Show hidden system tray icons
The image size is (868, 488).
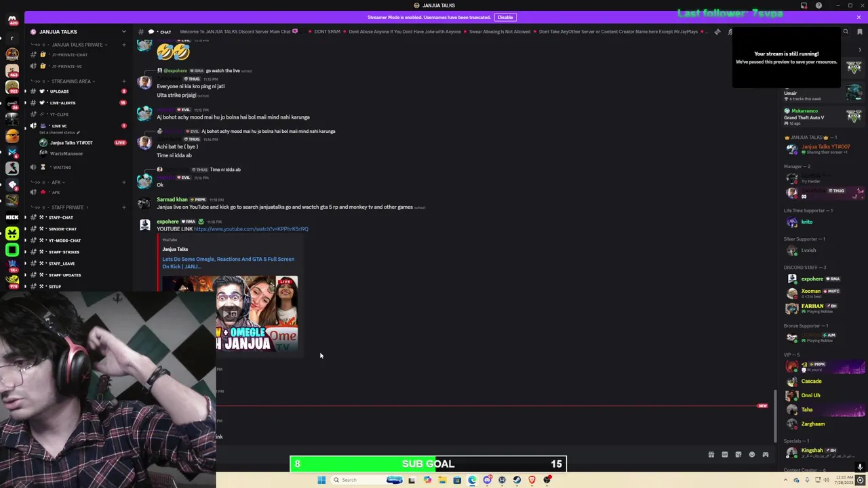coord(786,480)
